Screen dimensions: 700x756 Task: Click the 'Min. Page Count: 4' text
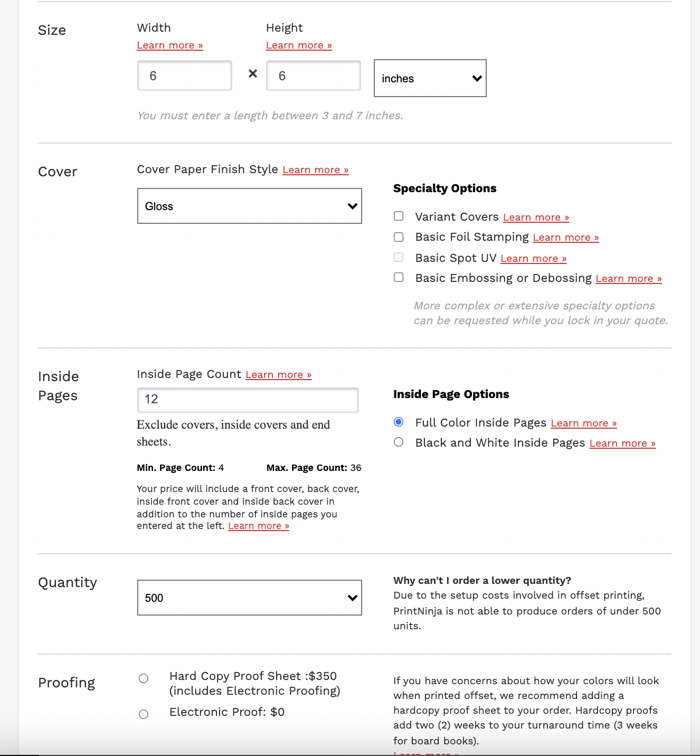(x=181, y=468)
